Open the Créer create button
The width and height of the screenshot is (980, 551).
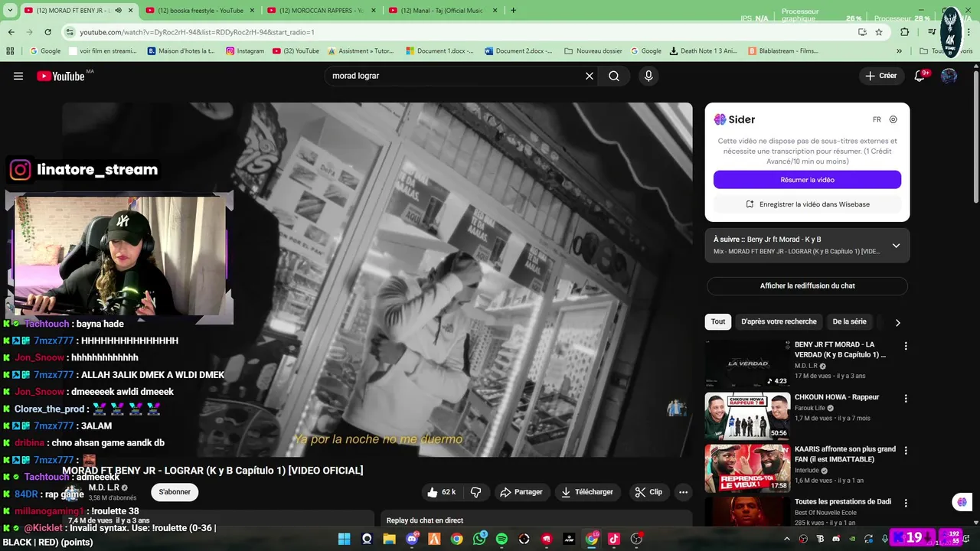click(x=880, y=76)
